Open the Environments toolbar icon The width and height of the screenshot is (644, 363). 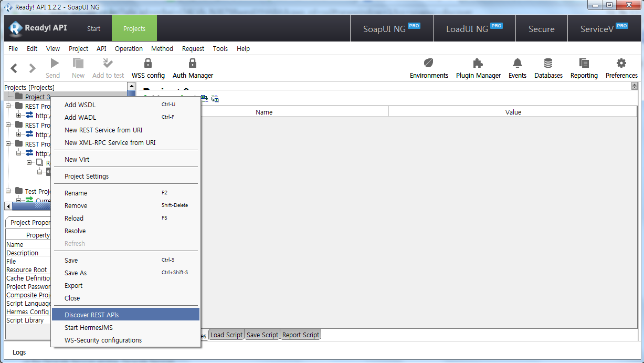429,64
